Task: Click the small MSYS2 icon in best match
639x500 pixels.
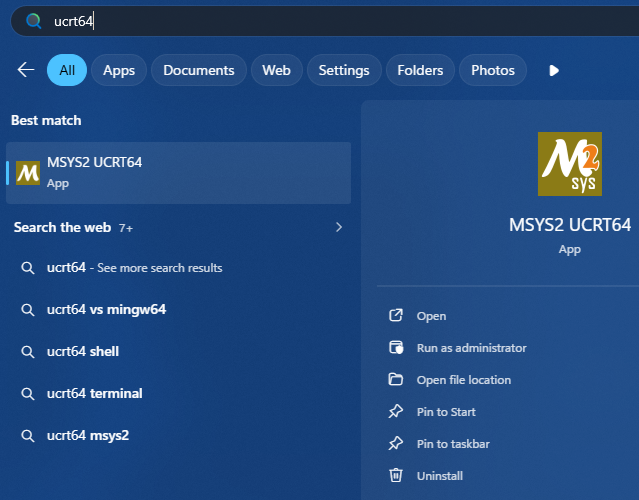Action: [x=28, y=173]
